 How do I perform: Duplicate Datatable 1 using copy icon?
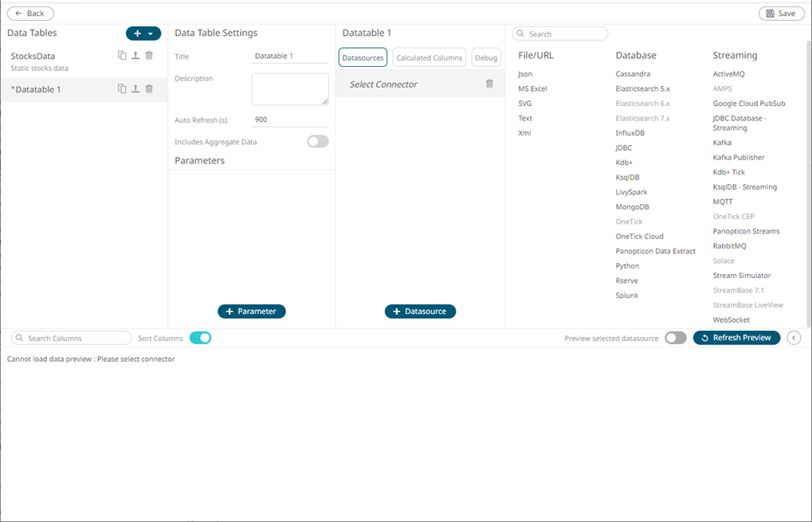[122, 89]
